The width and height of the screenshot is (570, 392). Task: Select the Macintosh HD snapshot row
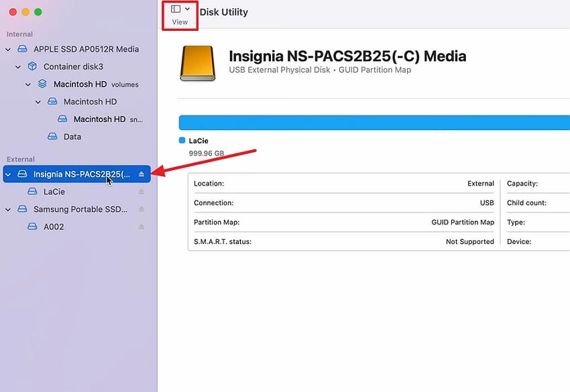(76, 119)
